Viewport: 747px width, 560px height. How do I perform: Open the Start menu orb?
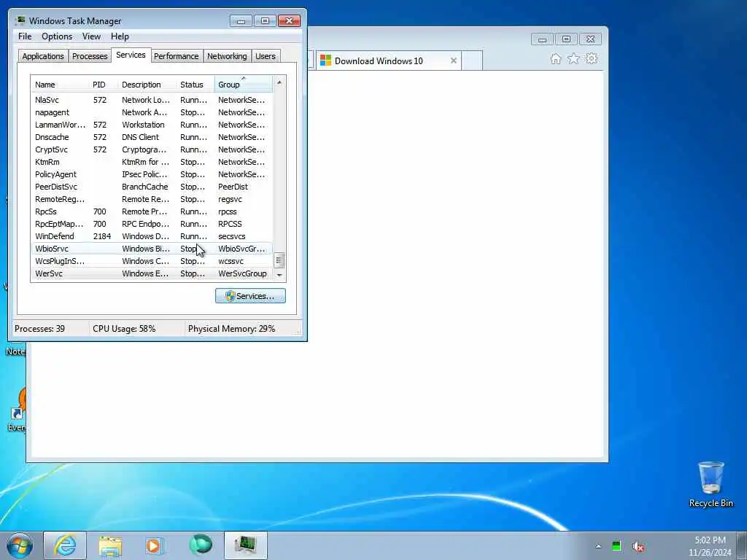tap(20, 545)
